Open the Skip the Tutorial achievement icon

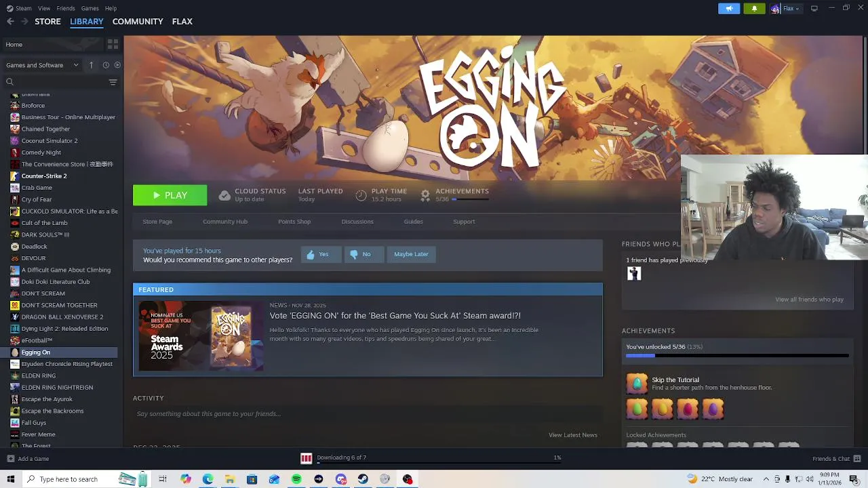(x=637, y=383)
